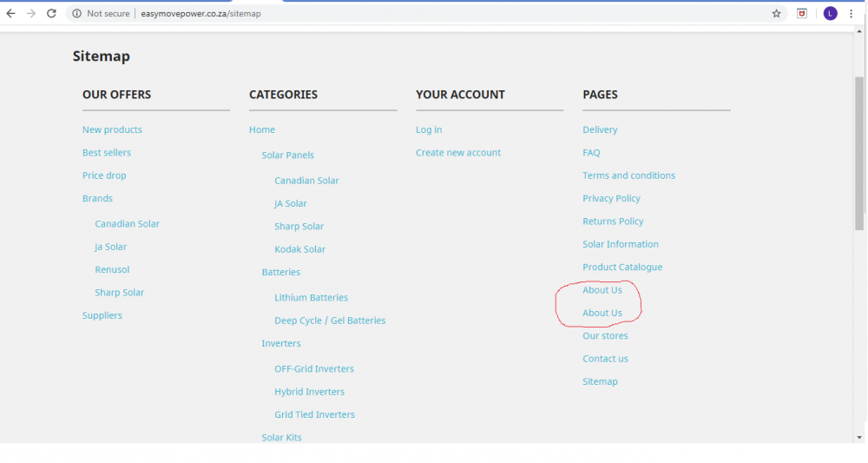This screenshot has width=868, height=463.
Task: Open Hybrid Inverters link
Action: pyautogui.click(x=310, y=392)
